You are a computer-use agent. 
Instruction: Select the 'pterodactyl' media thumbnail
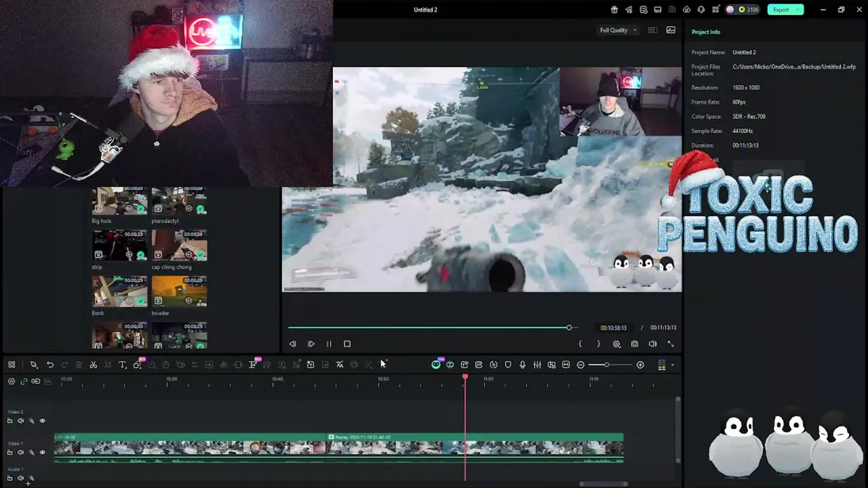point(179,201)
